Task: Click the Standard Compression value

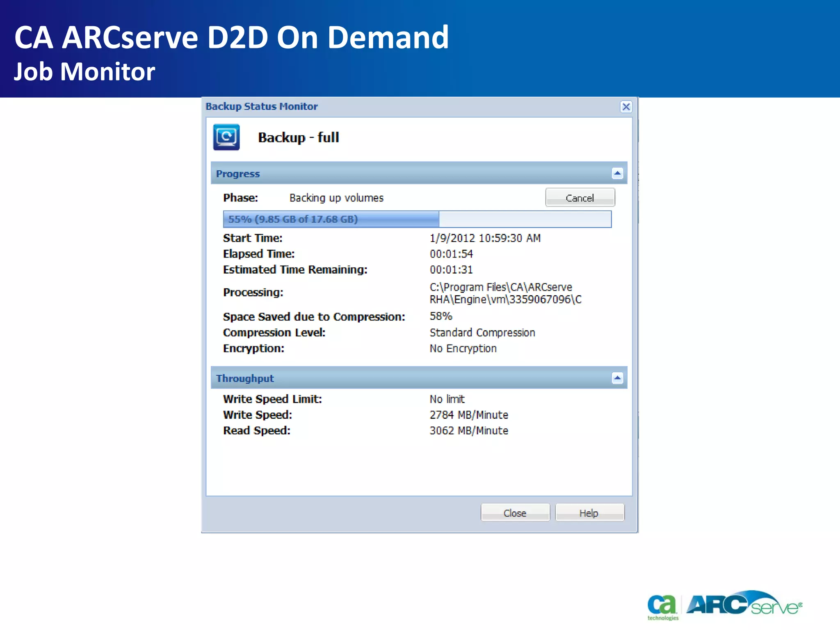Action: coord(482,332)
